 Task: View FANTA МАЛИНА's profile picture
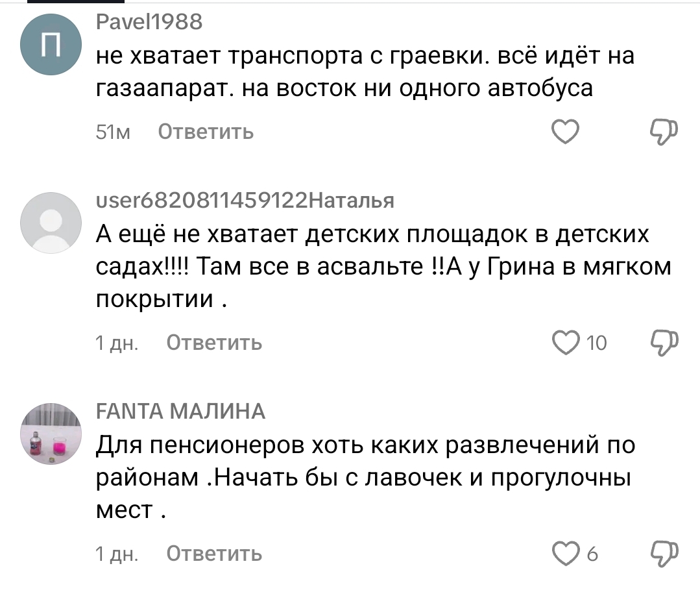(51, 433)
